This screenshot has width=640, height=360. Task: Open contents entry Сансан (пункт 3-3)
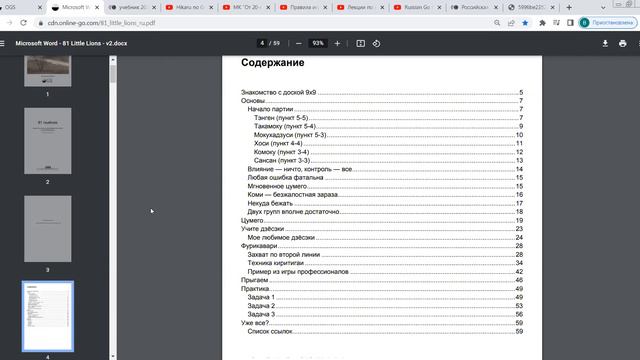tap(388, 160)
